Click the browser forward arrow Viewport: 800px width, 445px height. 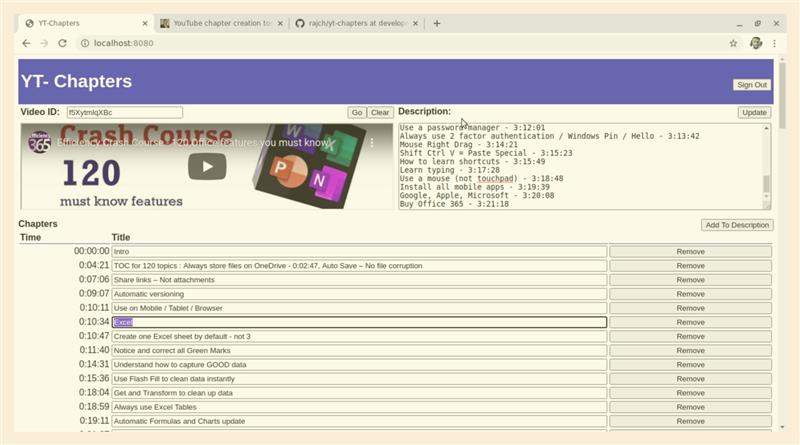click(x=44, y=43)
